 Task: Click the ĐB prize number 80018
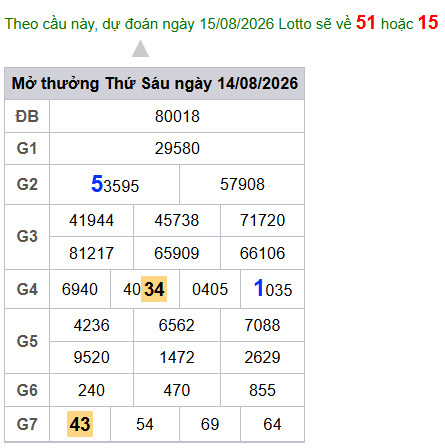pos(177,116)
